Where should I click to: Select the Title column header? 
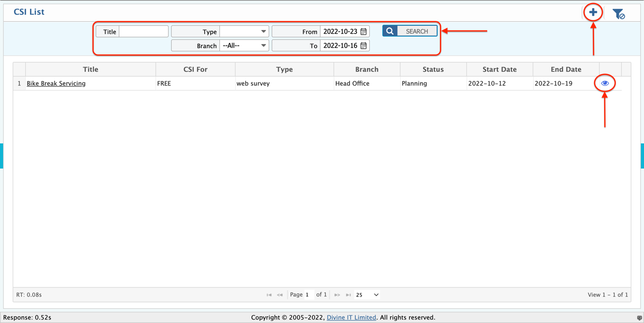tap(90, 69)
